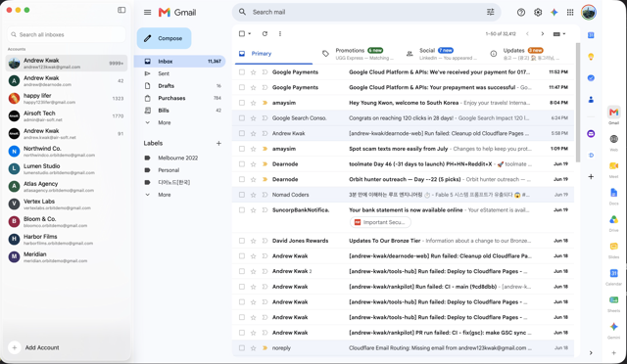Open search options filter icon in search bar
Image resolution: width=627 pixels, height=364 pixels.
[490, 12]
